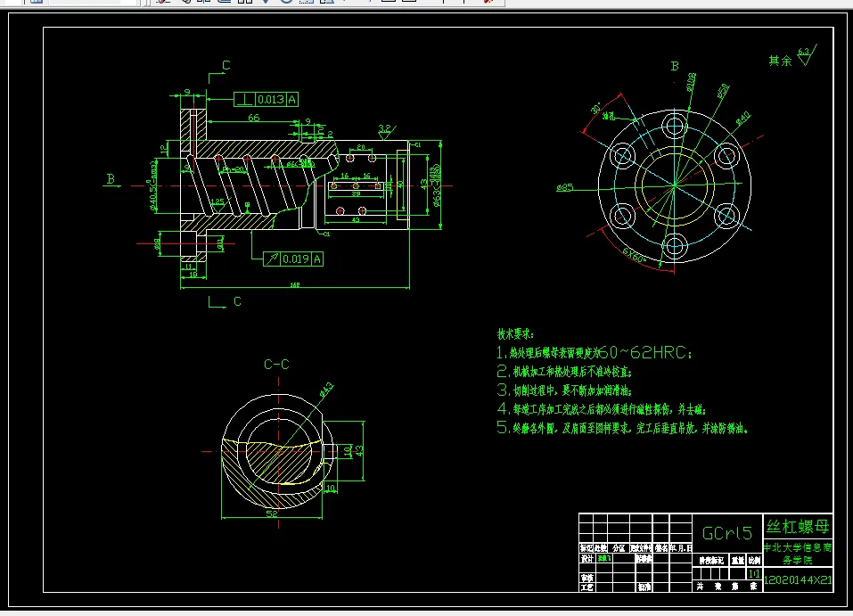The image size is (853, 616).
Task: Click the 20 hole spacing dimension
Action: coord(361,147)
